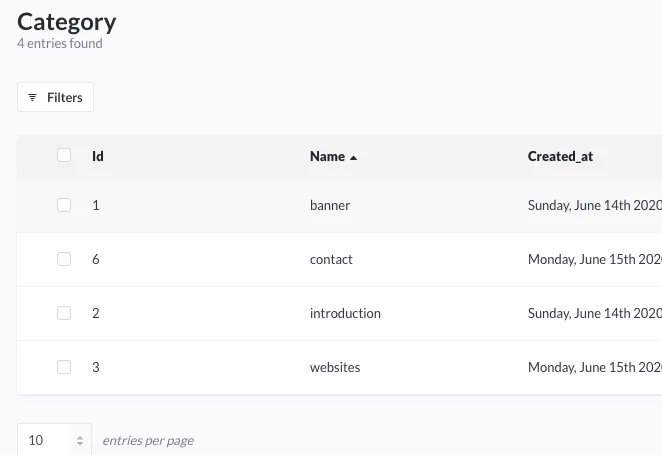Open the contact category entry

331,259
